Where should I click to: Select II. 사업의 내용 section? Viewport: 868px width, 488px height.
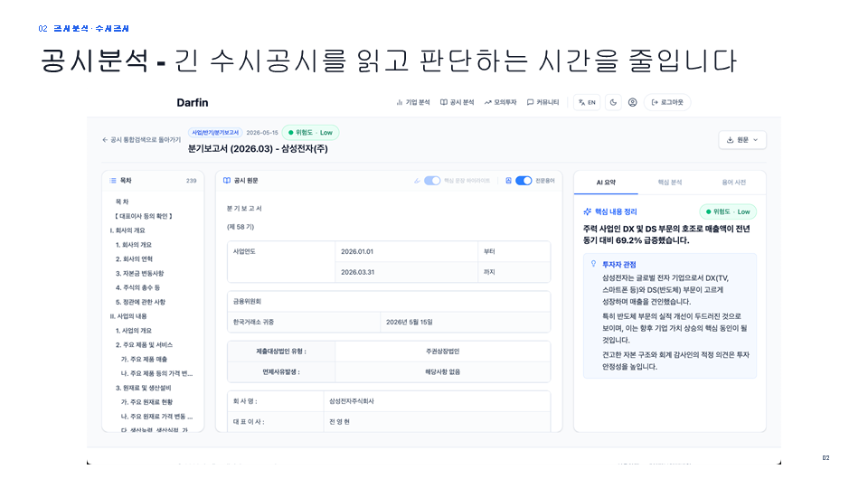click(x=128, y=316)
